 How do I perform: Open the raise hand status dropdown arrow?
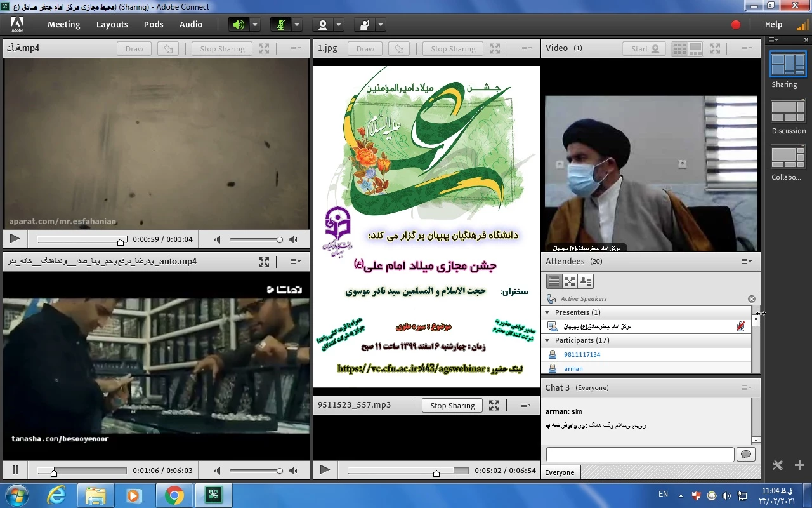click(380, 25)
